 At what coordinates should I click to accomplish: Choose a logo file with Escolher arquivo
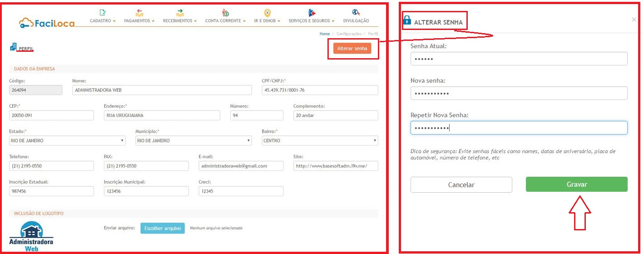coord(162,228)
